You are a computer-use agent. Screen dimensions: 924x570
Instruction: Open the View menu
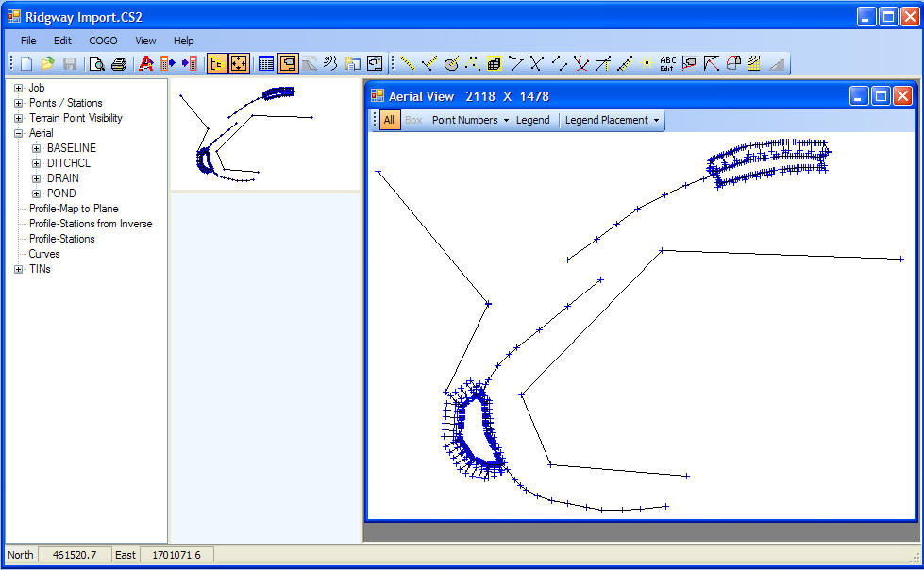click(x=145, y=41)
